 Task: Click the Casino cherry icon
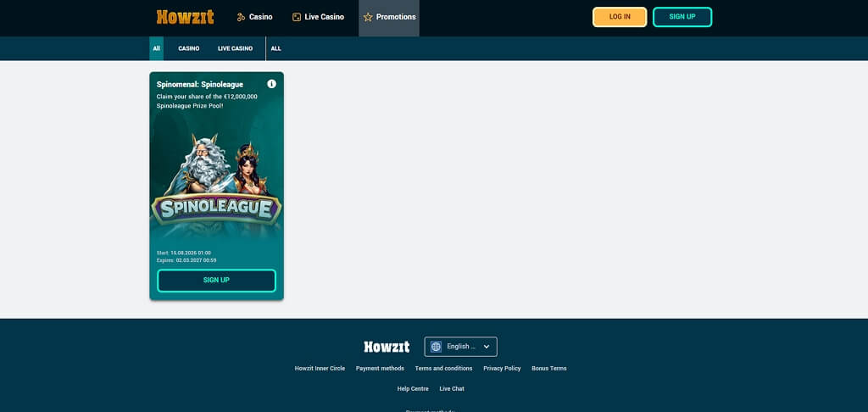(241, 17)
